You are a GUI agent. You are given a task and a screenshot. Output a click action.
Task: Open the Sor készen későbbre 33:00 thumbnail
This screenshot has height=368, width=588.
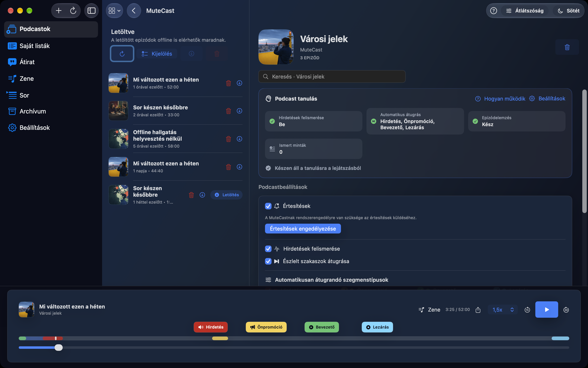coord(118,111)
